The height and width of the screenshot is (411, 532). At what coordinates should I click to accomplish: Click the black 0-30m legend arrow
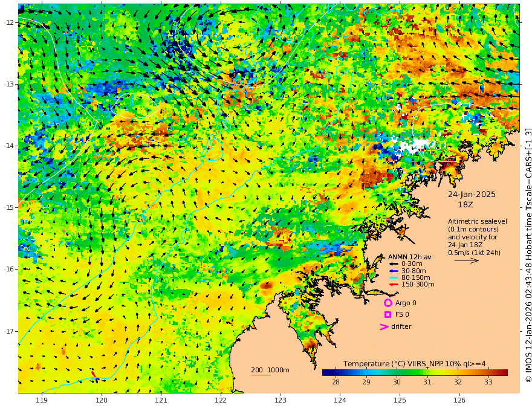pyautogui.click(x=393, y=264)
